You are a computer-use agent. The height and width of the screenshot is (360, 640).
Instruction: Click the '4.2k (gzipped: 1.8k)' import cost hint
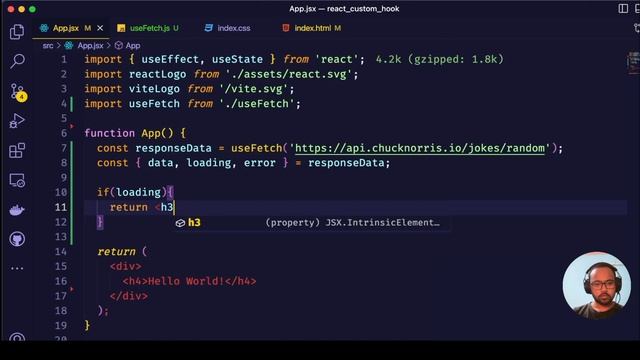point(440,59)
